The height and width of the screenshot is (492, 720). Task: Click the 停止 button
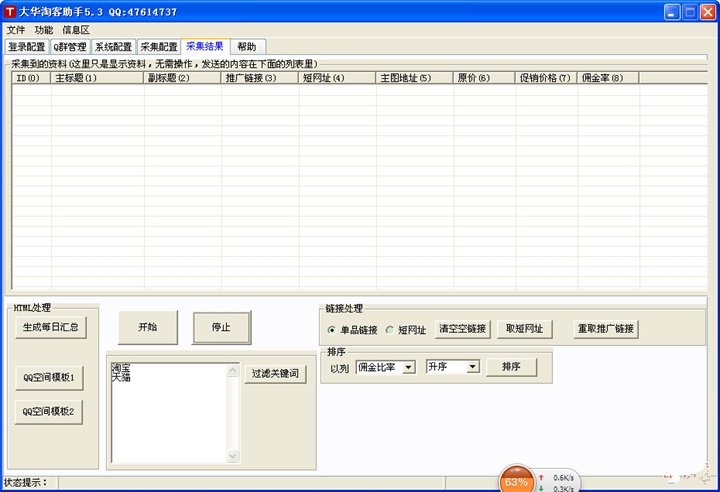221,327
